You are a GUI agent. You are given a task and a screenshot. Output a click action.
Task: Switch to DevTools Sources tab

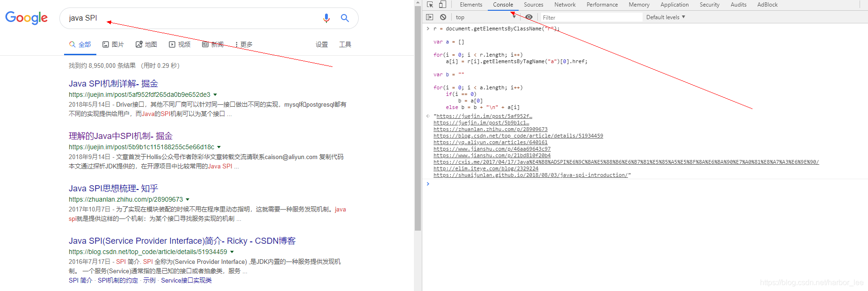click(534, 5)
